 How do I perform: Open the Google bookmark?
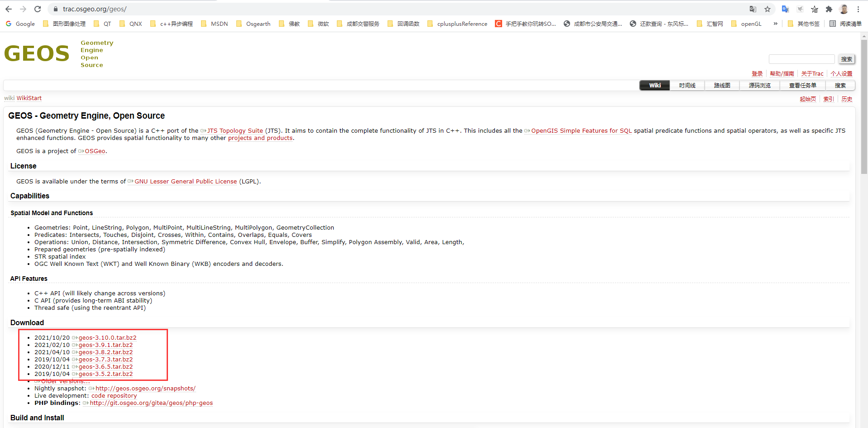pyautogui.click(x=20, y=24)
